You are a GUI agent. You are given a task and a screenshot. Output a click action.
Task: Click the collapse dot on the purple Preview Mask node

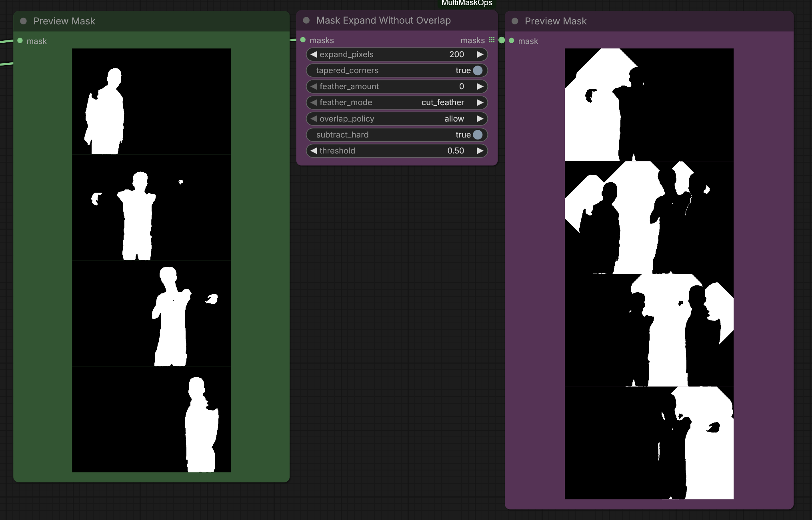click(x=515, y=21)
